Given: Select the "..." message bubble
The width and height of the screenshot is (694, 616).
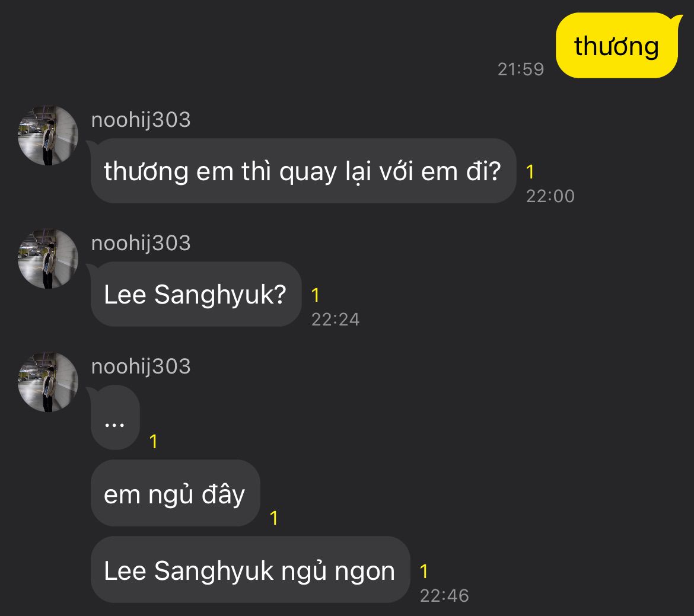Looking at the screenshot, I should (114, 418).
